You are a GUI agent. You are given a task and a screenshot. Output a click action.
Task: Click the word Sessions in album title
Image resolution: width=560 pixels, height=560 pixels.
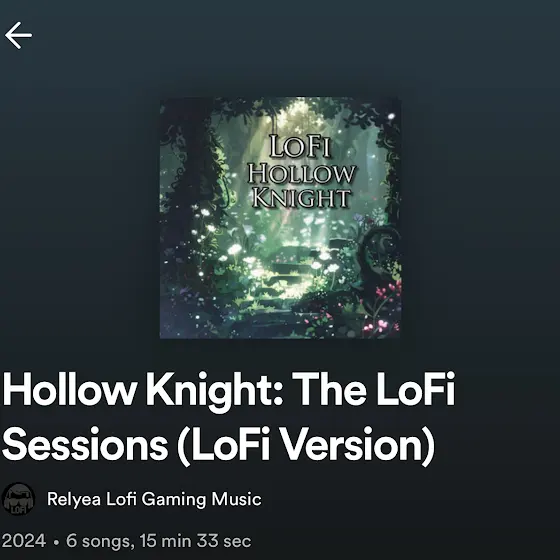[85, 445]
